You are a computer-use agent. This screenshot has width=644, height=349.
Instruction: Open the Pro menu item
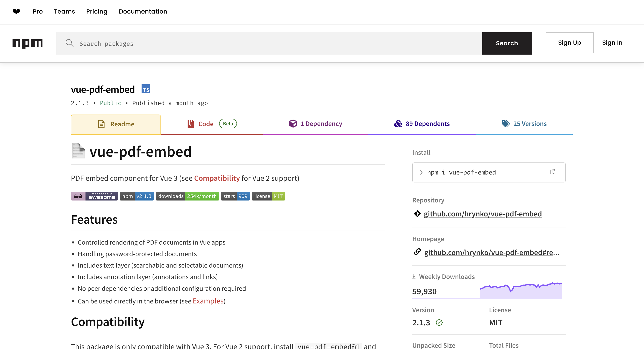[38, 12]
